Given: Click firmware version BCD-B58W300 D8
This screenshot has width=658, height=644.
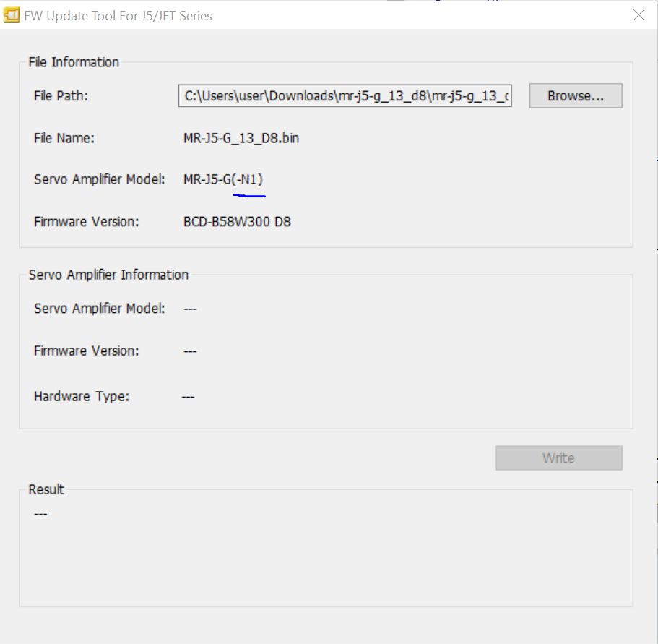Looking at the screenshot, I should 237,222.
